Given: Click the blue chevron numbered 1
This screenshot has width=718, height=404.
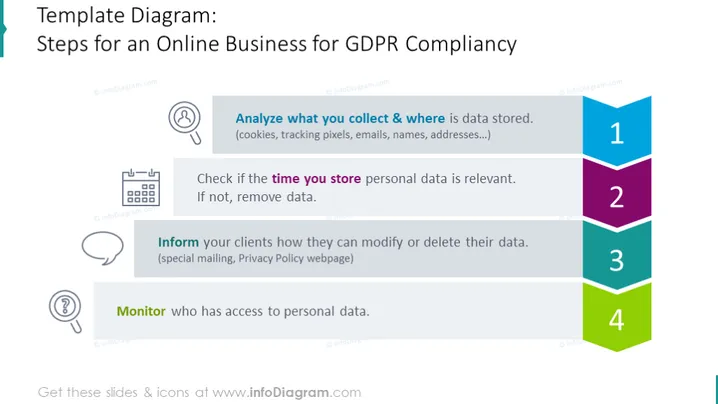Looking at the screenshot, I should (617, 131).
